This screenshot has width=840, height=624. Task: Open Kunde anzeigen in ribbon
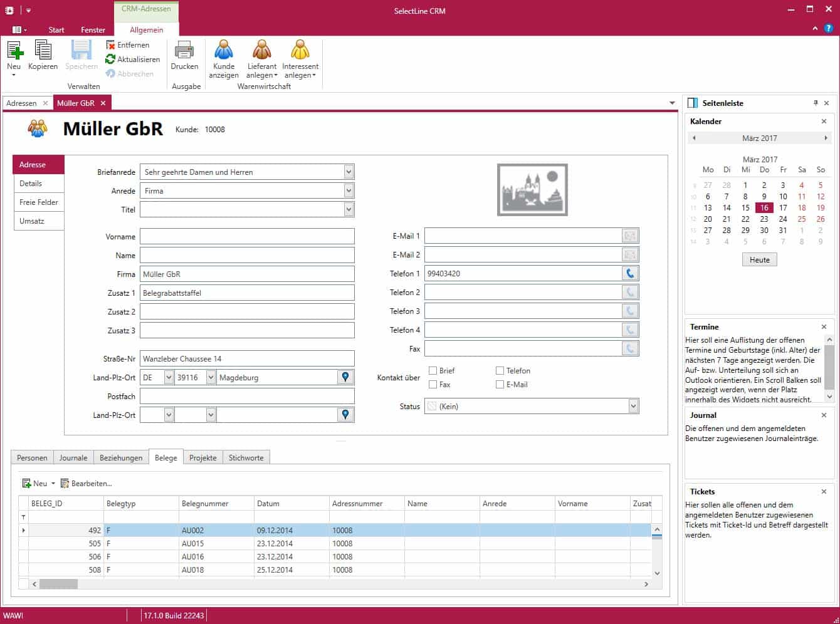point(224,50)
